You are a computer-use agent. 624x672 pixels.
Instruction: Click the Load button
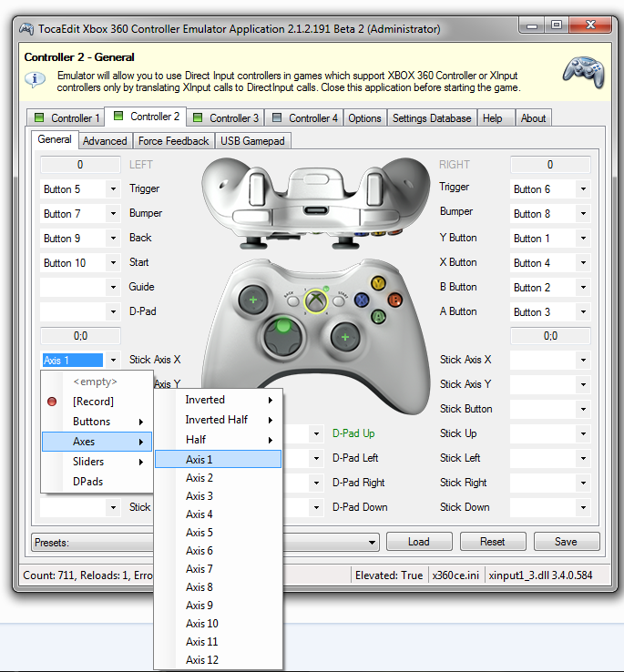(419, 542)
